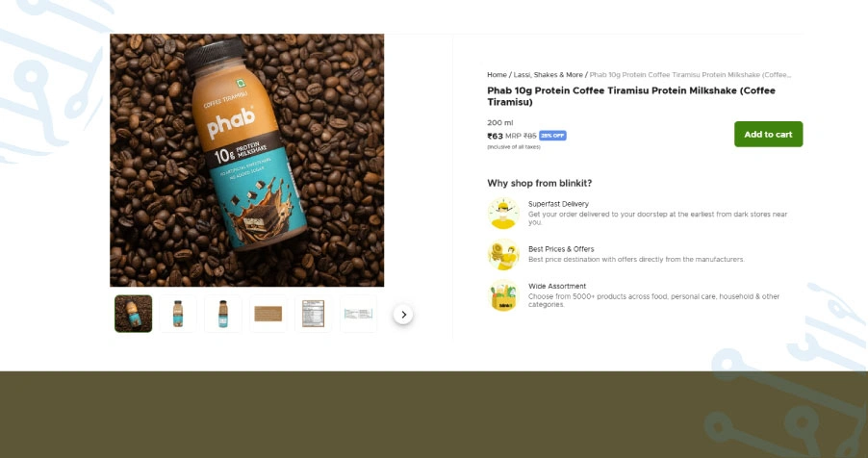Click the Wide Assortment heading text
This screenshot has width=868, height=458.
point(557,287)
